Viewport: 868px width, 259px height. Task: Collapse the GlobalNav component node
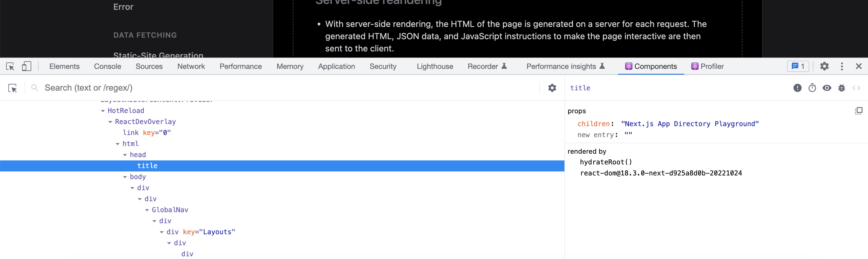tap(147, 210)
